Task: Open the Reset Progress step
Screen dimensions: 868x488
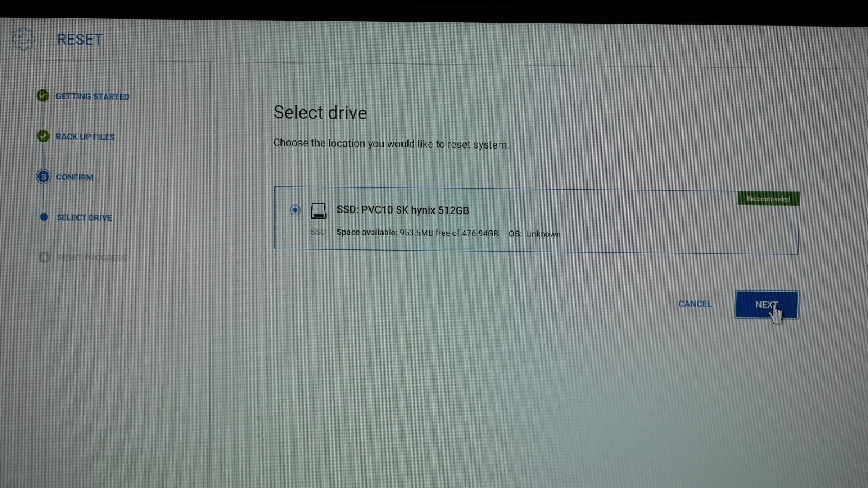Action: 92,258
